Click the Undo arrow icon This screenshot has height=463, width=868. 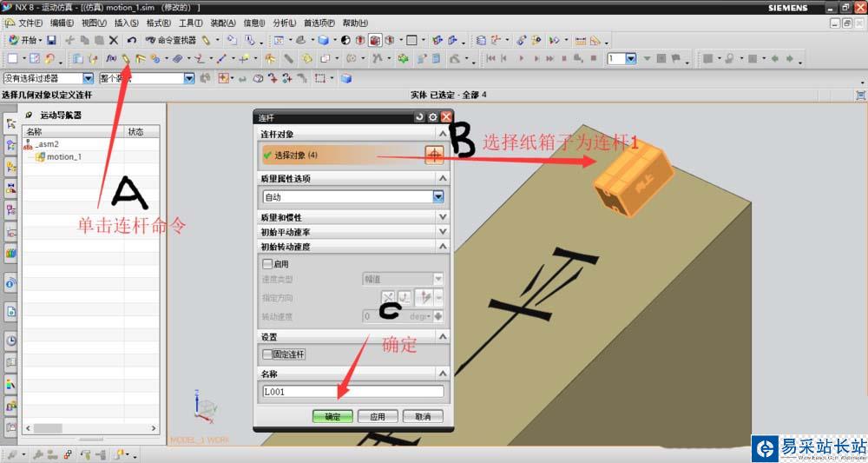pyautogui.click(x=131, y=40)
